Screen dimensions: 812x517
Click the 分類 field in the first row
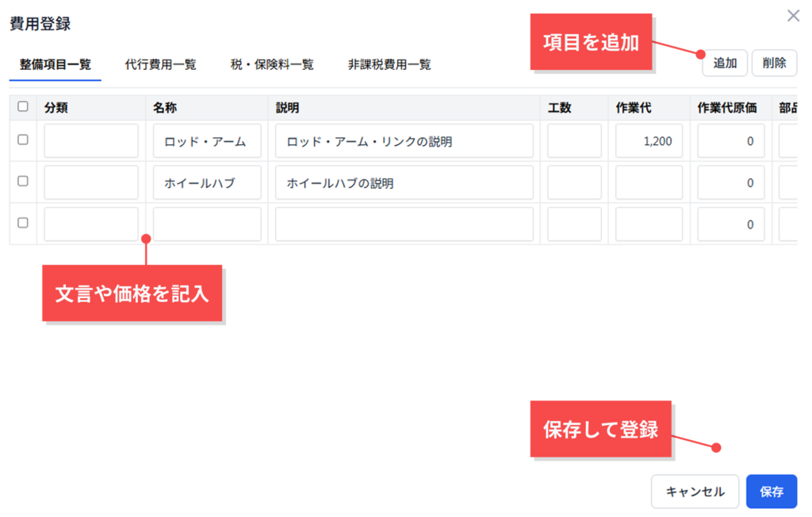91,141
